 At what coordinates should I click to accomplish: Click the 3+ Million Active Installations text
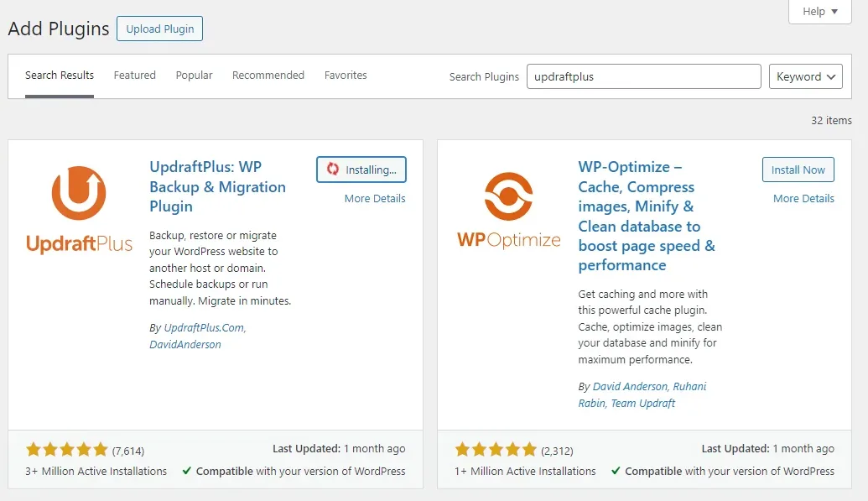coord(96,471)
